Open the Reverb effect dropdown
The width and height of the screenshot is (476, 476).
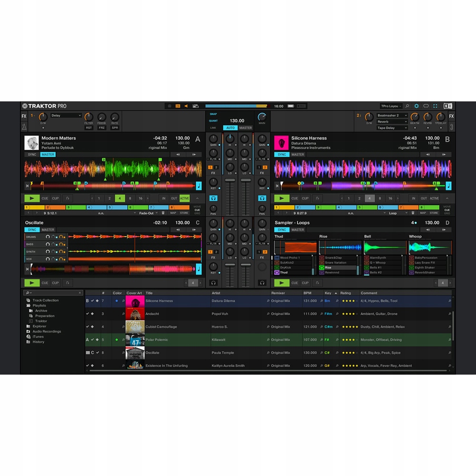point(392,122)
